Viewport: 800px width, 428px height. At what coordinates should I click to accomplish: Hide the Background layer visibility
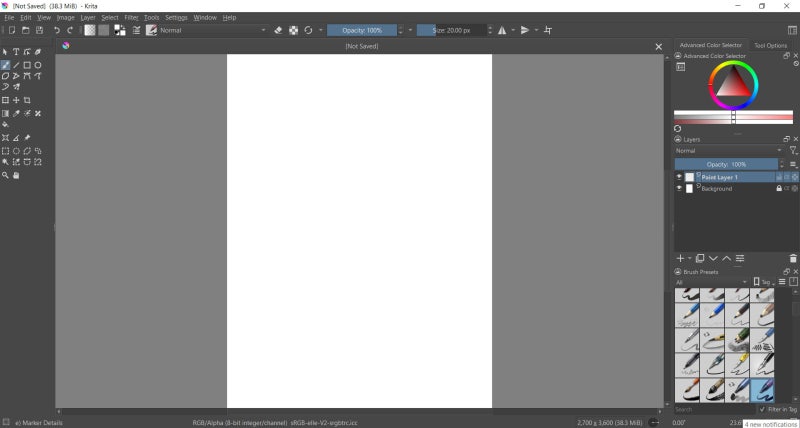[679, 188]
